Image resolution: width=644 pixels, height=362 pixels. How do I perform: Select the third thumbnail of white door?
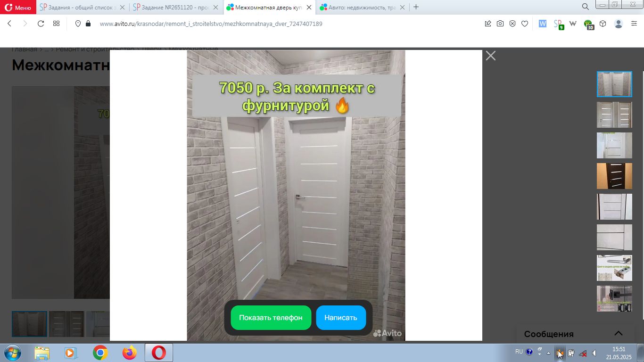coord(614,146)
